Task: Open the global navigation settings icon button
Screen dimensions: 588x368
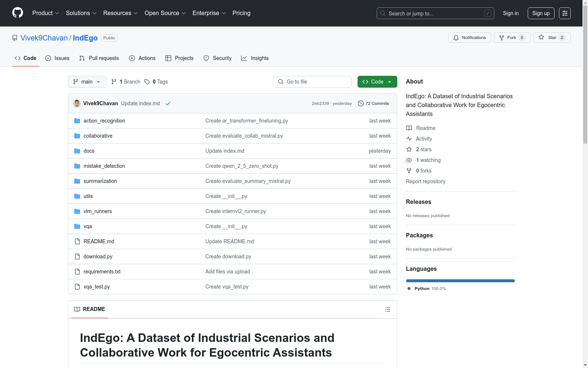Action: pyautogui.click(x=565, y=13)
